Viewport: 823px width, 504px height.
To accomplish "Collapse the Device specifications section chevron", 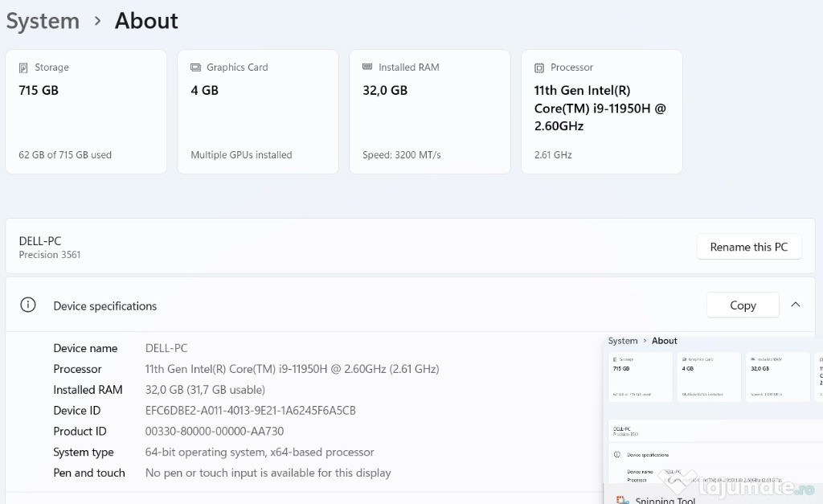I will click(x=795, y=305).
